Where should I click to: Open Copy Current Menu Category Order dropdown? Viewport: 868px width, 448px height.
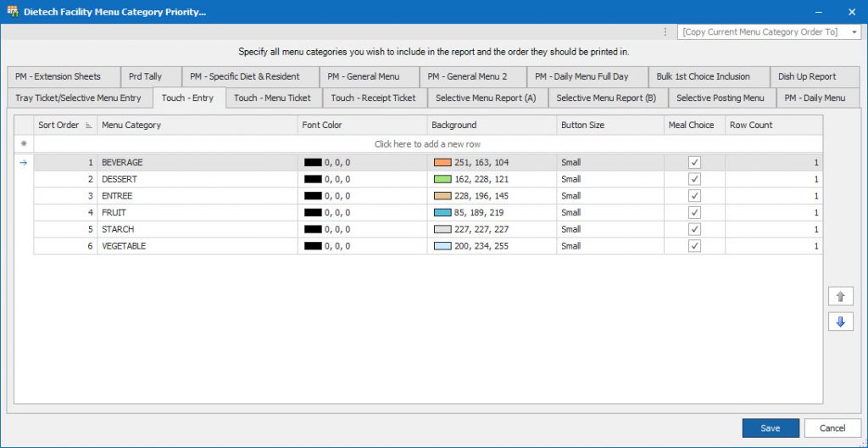(854, 31)
